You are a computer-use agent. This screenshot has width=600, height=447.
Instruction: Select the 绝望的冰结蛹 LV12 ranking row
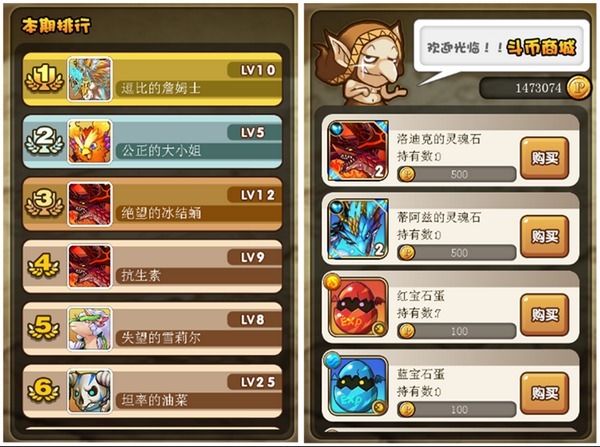tap(153, 204)
